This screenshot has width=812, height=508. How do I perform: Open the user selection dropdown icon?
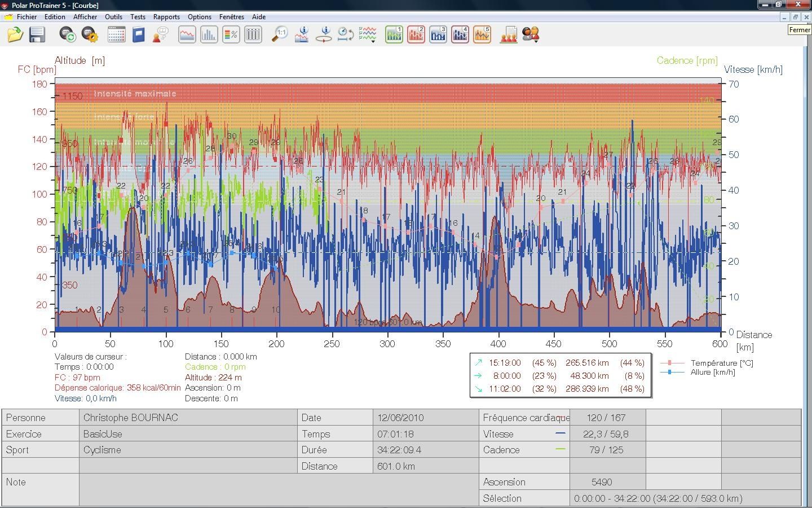click(x=531, y=34)
